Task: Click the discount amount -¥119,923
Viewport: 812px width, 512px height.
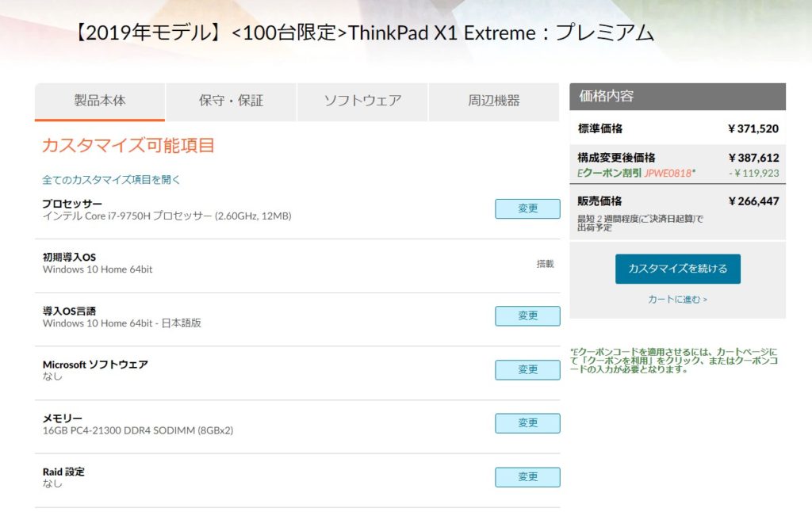Action: click(753, 174)
